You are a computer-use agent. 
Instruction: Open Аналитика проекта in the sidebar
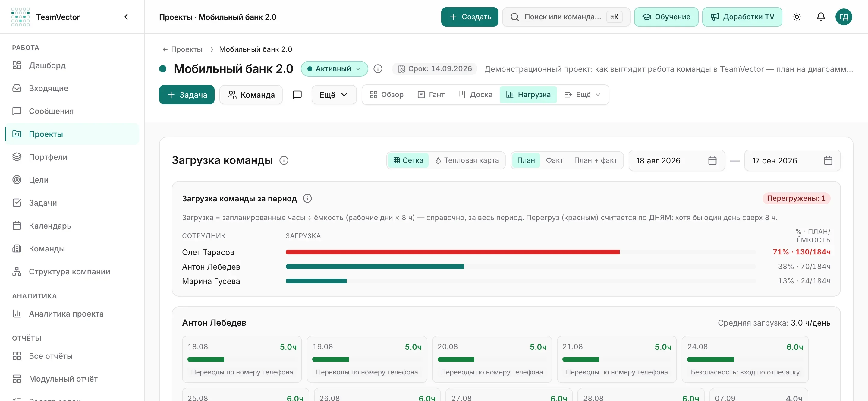tap(72, 314)
